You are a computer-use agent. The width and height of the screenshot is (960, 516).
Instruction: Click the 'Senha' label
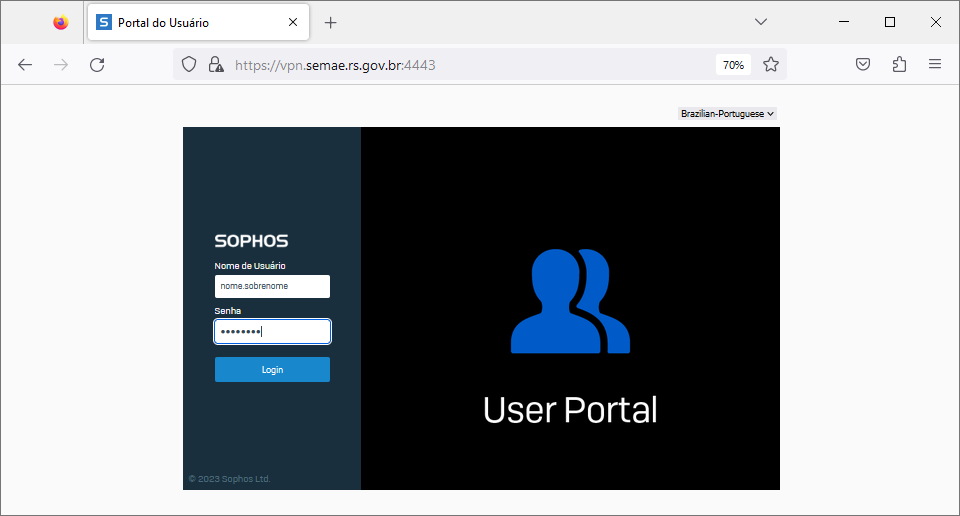click(x=228, y=311)
